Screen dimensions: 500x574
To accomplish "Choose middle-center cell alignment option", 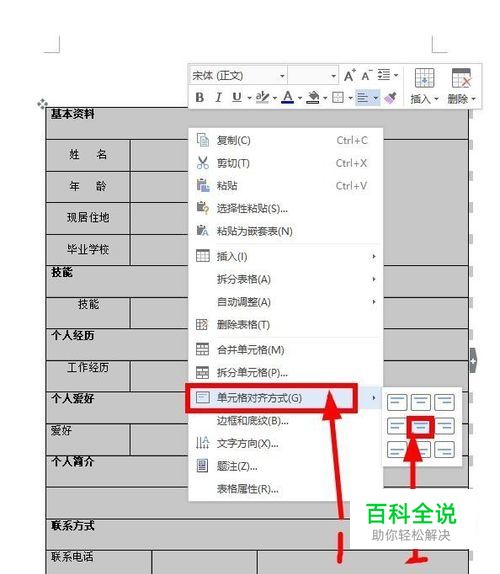I will point(421,426).
